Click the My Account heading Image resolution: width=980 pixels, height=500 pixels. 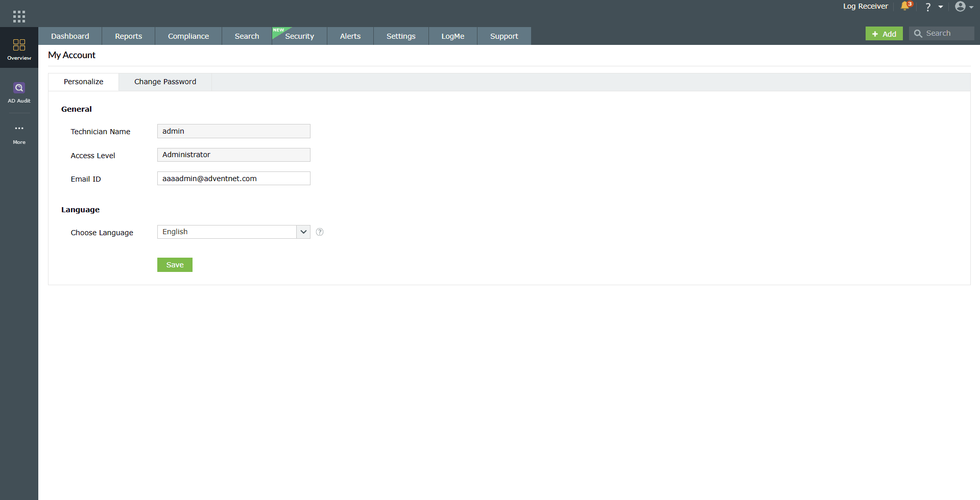point(71,55)
